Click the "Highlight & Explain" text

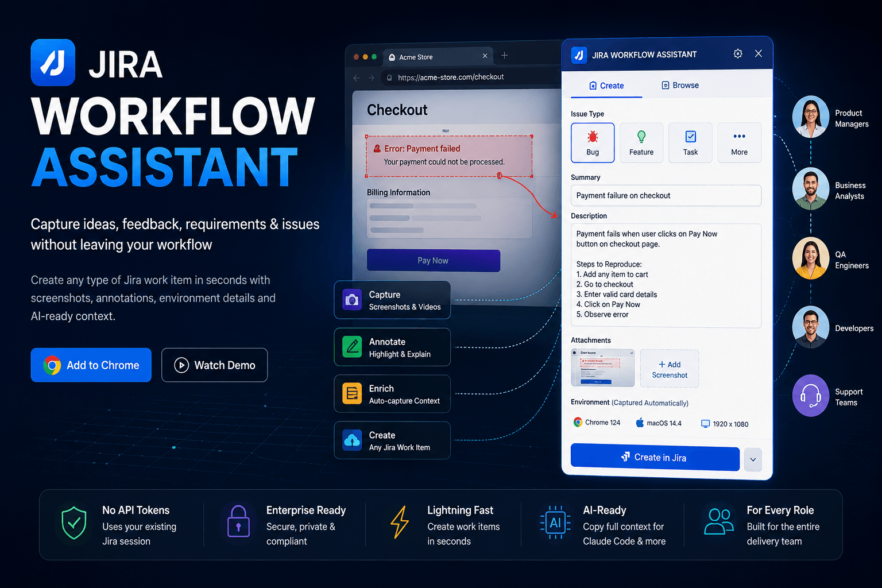pos(400,354)
